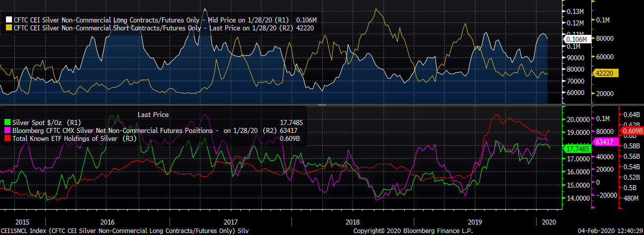Screen dimensions: 644x235
Task: Click the magenta 63417 last-value axis tag
Action: point(605,142)
